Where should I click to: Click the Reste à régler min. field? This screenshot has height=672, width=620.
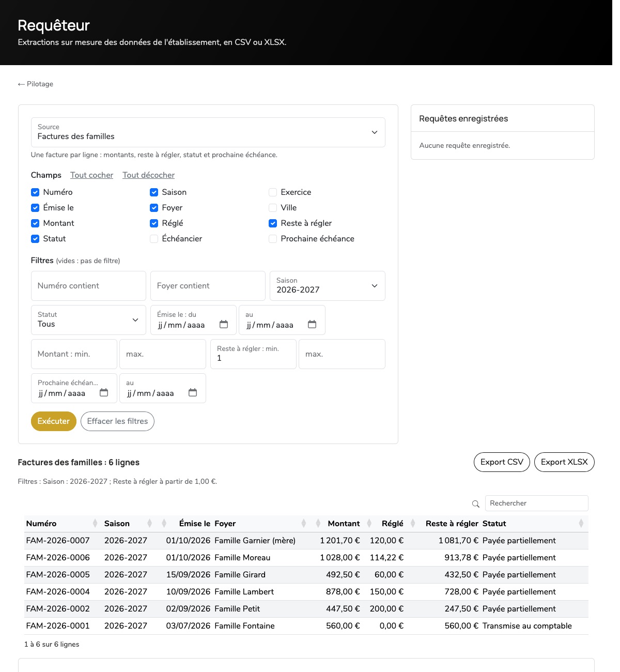tap(253, 354)
